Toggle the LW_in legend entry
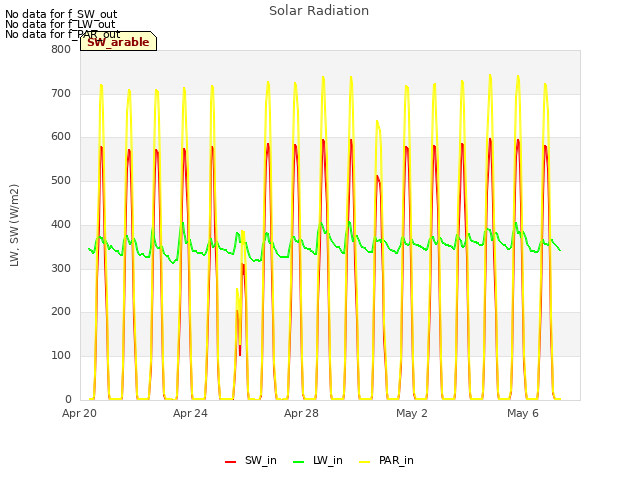 (x=318, y=460)
